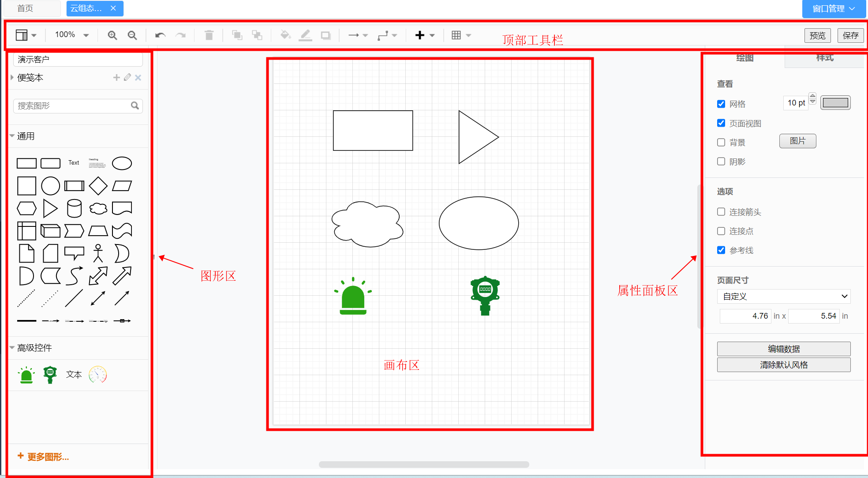Enable the 连接箭头 checkbox
Image resolution: width=868 pixels, height=478 pixels.
point(721,212)
